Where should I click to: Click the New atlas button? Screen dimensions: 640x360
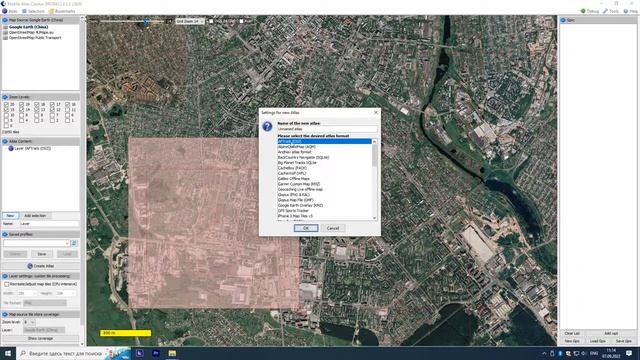click(10, 216)
